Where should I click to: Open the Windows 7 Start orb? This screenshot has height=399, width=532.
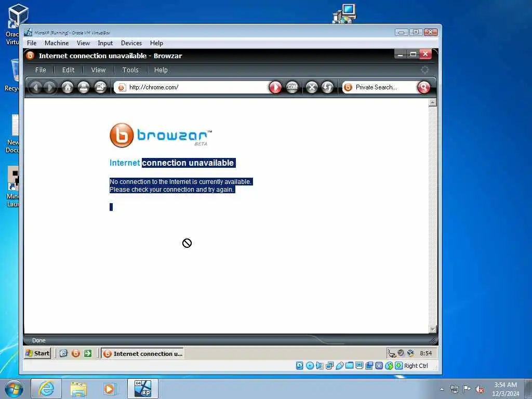click(x=14, y=389)
